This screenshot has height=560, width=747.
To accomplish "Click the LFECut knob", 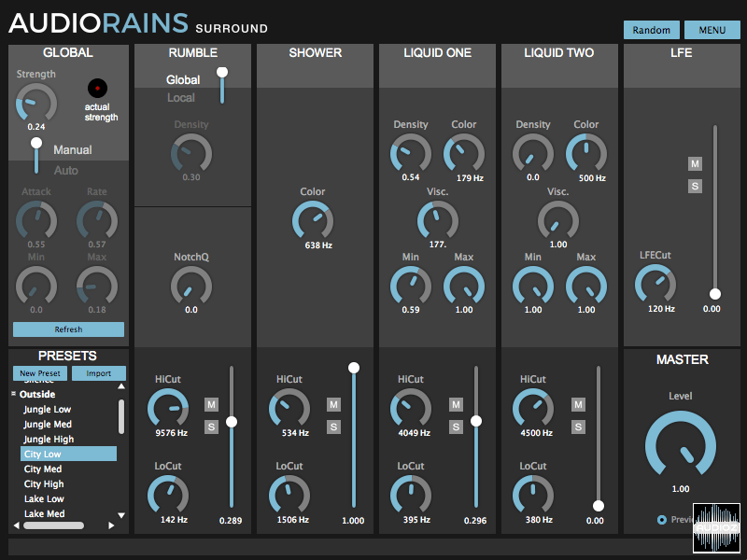I will 655,285.
